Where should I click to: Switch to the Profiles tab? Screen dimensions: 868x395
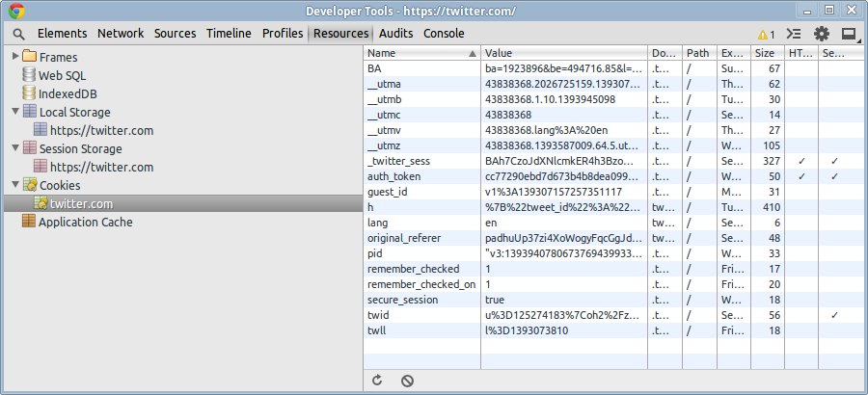point(283,33)
